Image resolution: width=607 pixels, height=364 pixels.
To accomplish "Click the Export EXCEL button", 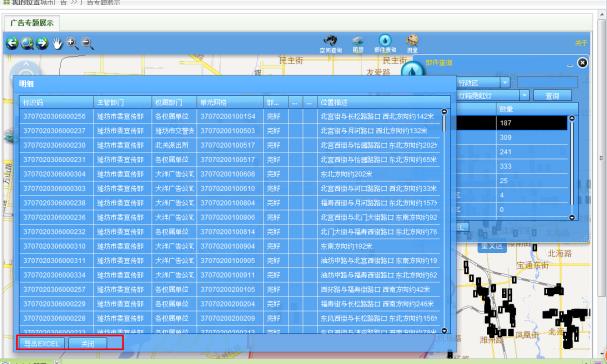I will (41, 343).
